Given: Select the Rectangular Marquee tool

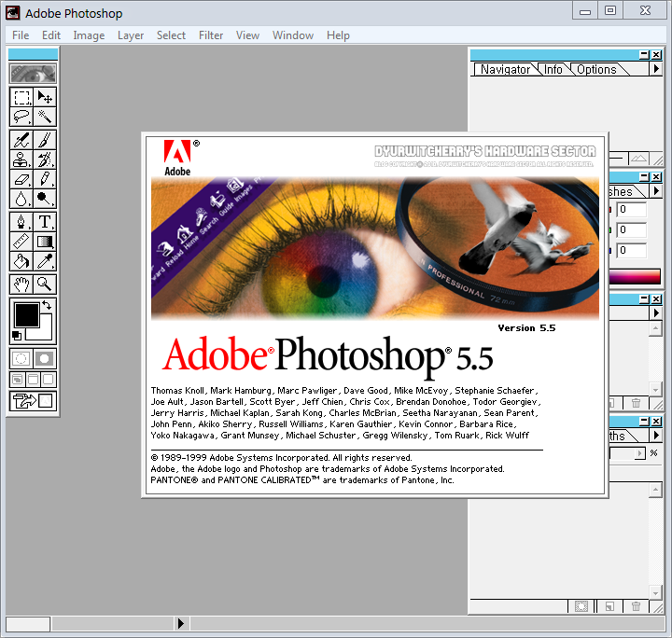Looking at the screenshot, I should (21, 97).
